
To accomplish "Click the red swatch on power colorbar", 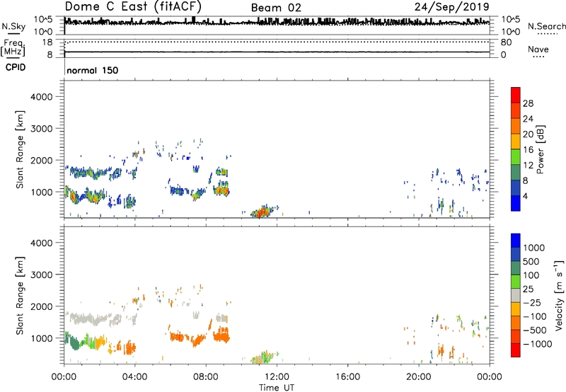I will coord(516,95).
